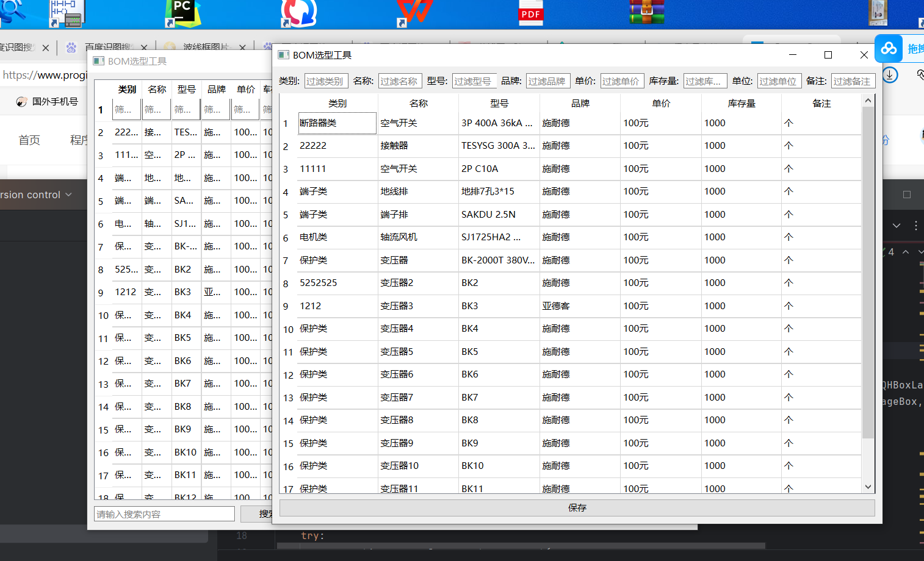Open the blue-red circular arrows desktop icon
Viewport: 924px width, 561px height.
point(299,13)
